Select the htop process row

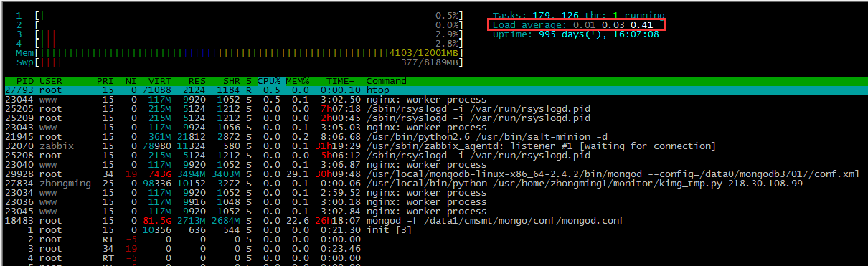point(435,90)
